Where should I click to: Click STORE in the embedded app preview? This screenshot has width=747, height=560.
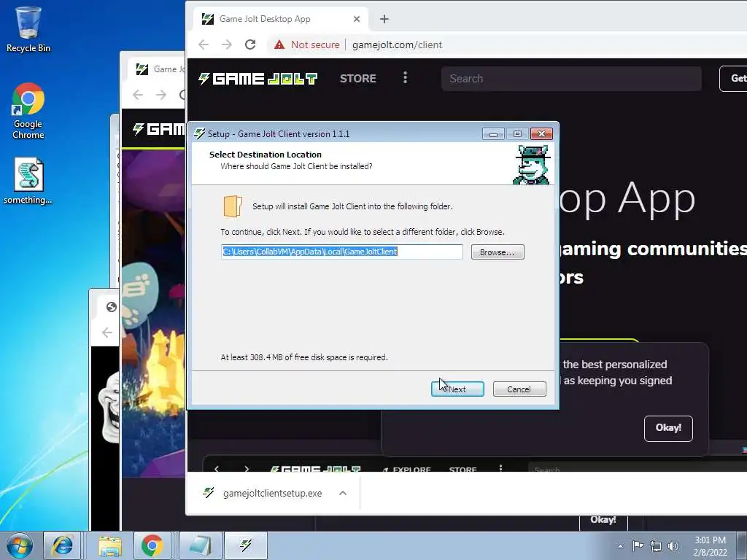click(x=462, y=470)
